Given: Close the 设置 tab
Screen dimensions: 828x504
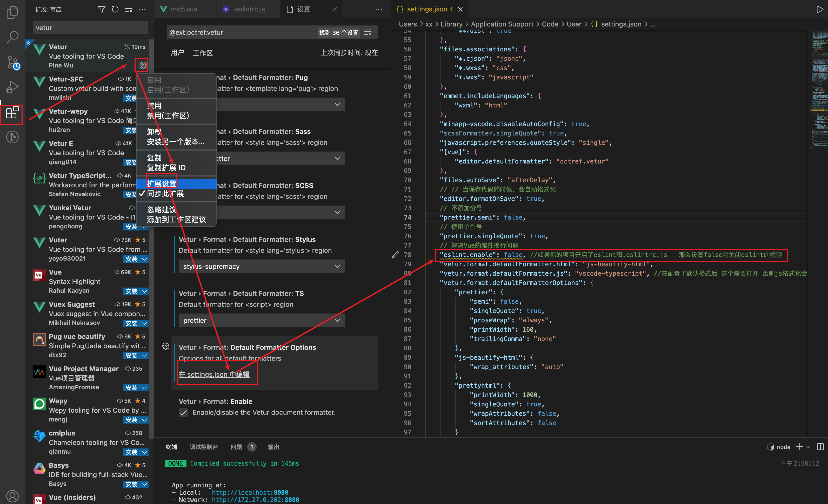Looking at the screenshot, I should click(x=335, y=9).
